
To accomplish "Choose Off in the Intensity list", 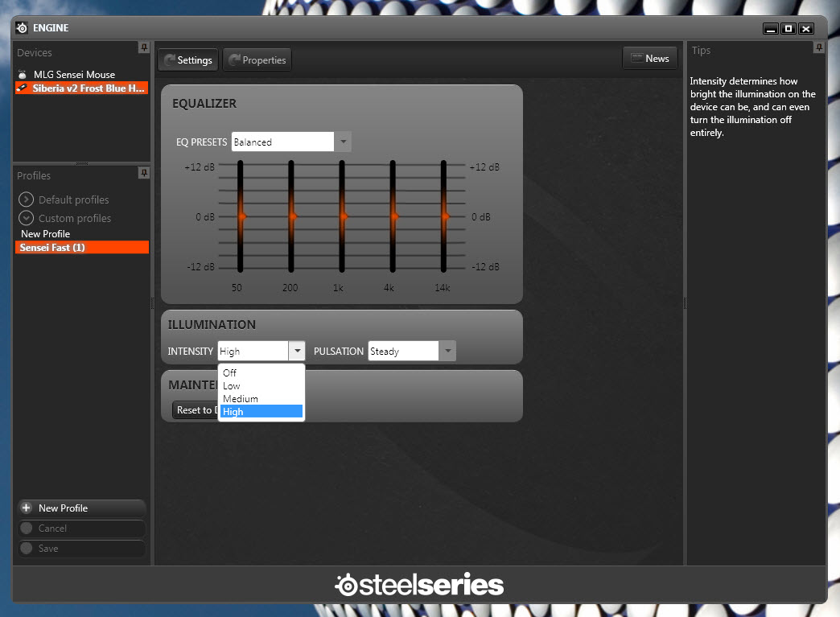I will pyautogui.click(x=261, y=372).
